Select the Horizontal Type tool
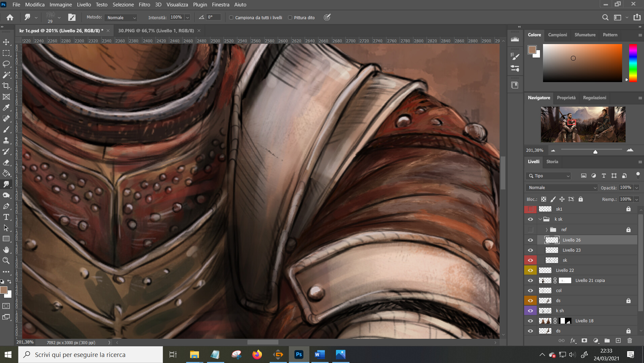The image size is (644, 363). (6, 217)
